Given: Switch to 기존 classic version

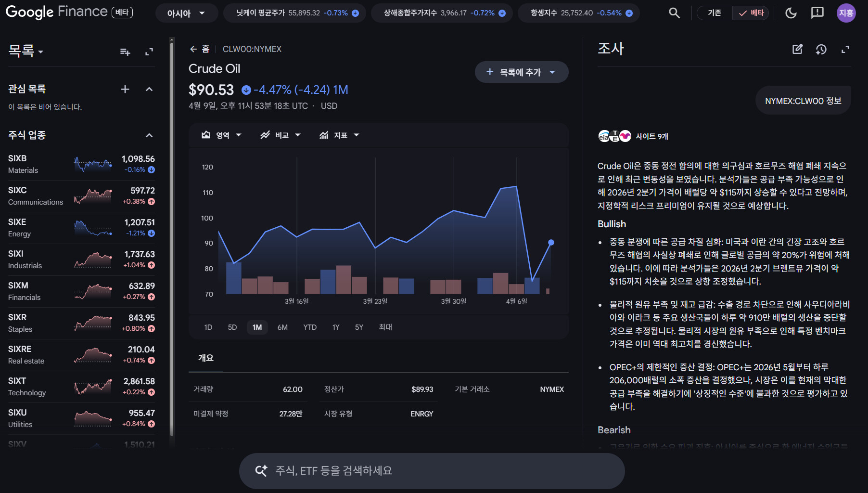Looking at the screenshot, I should [715, 13].
